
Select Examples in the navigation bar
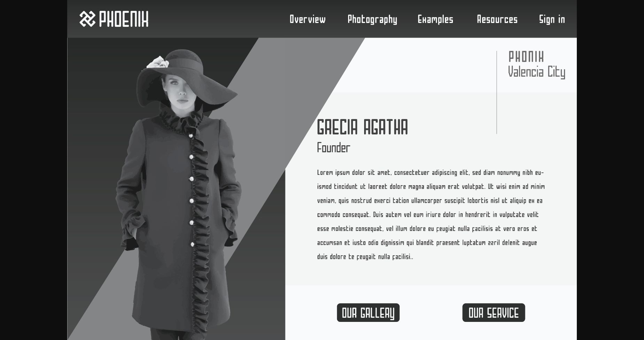(435, 20)
